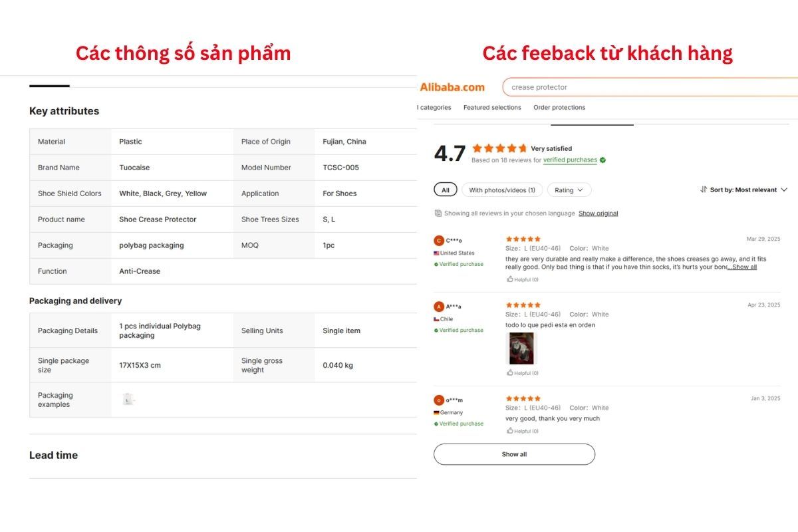The height and width of the screenshot is (532, 798).
Task: Select the United States flag icon beside reviewer C***o
Action: click(436, 253)
